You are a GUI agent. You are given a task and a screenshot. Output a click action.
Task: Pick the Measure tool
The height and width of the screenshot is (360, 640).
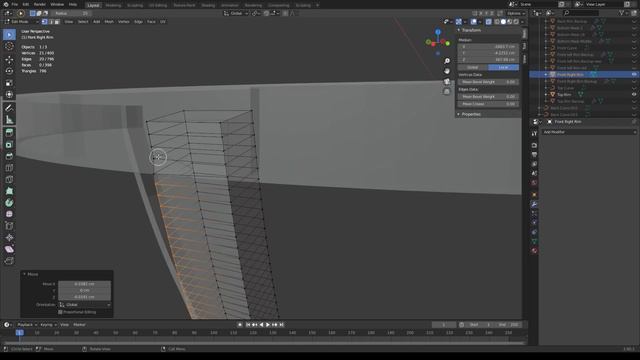click(x=9, y=120)
